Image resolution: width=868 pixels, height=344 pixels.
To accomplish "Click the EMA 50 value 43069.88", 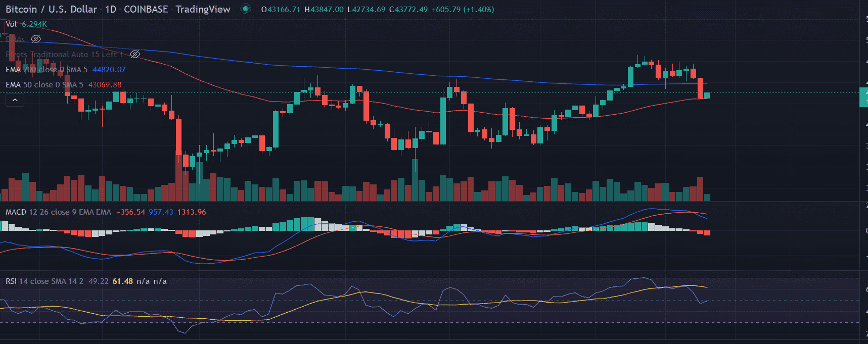I will point(105,85).
